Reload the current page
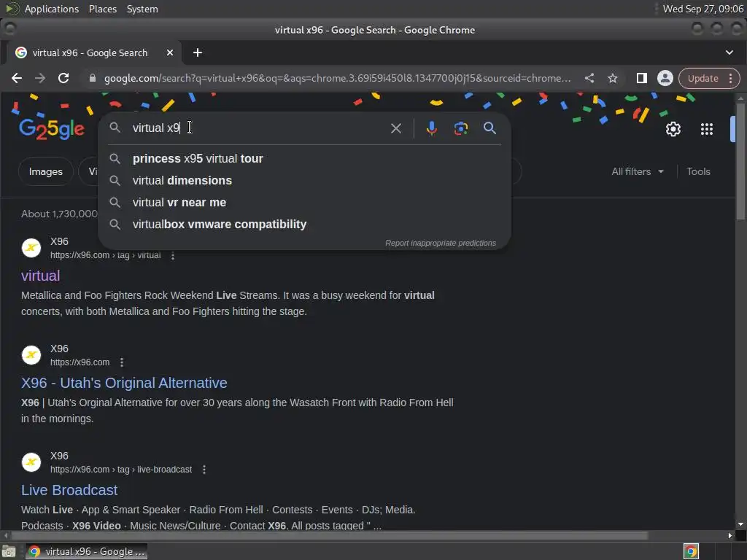 coord(63,78)
